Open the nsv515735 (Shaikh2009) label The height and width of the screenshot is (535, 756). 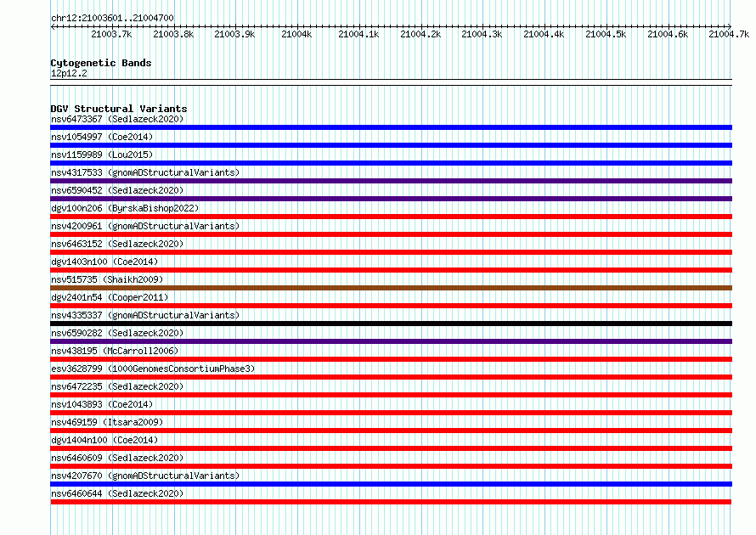click(107, 279)
